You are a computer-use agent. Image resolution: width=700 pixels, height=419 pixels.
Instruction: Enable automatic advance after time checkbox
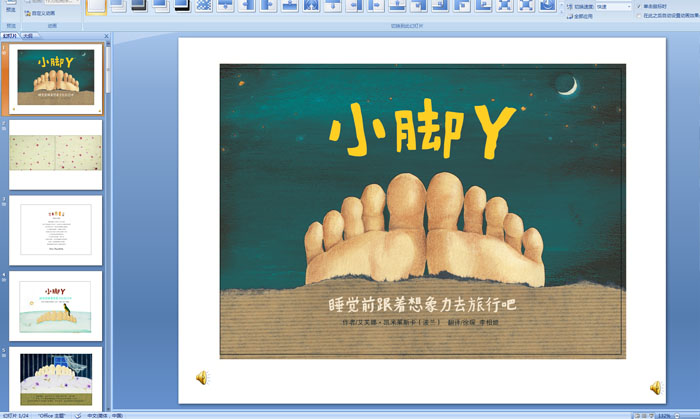click(x=639, y=16)
